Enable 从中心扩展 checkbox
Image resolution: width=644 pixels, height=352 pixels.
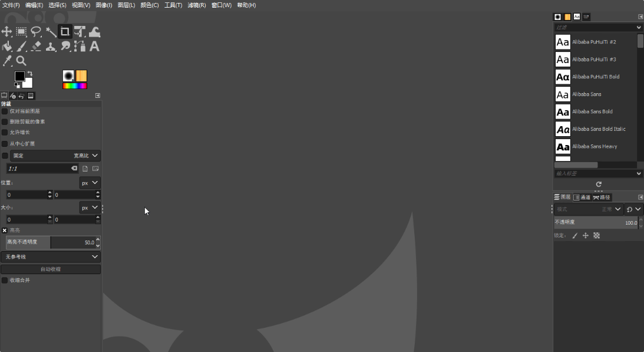pyautogui.click(x=5, y=144)
